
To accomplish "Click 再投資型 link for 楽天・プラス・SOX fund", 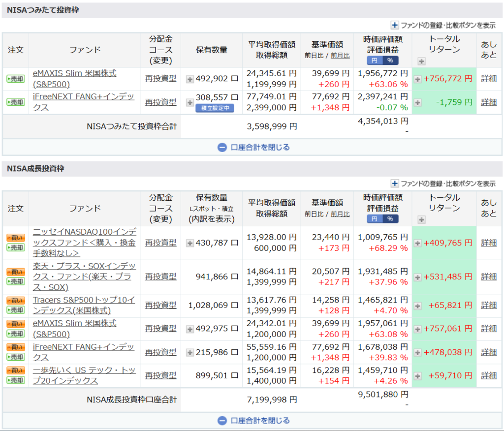I will coord(160,277).
